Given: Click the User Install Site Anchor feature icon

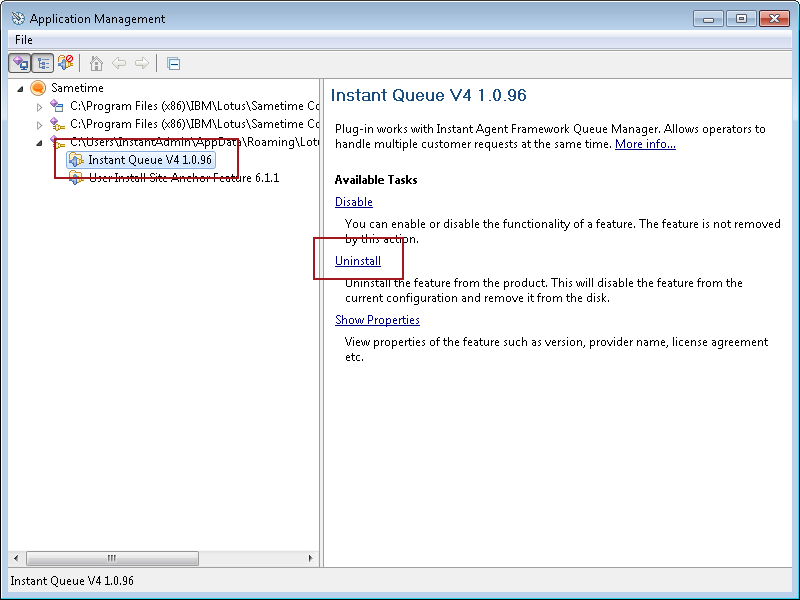Looking at the screenshot, I should coord(76,177).
